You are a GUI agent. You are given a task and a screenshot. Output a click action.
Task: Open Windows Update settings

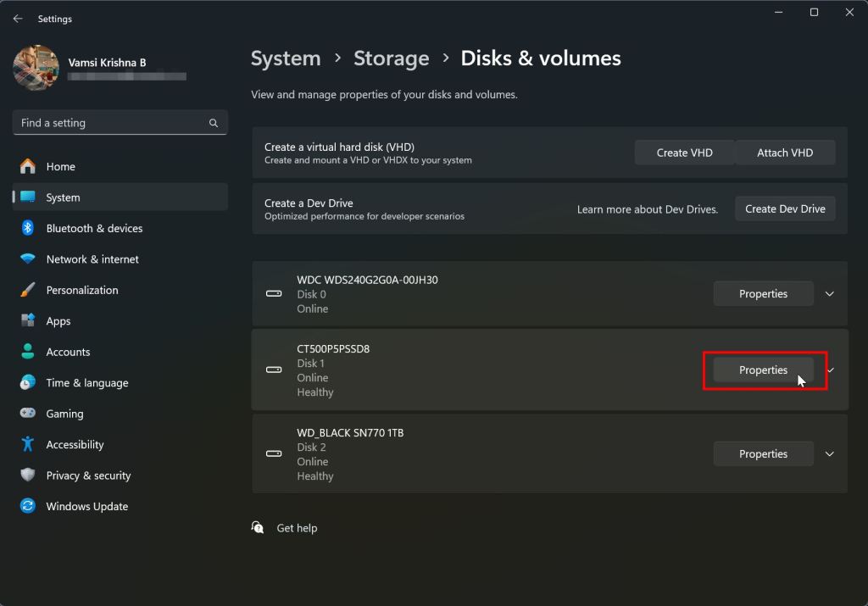[x=120, y=506]
